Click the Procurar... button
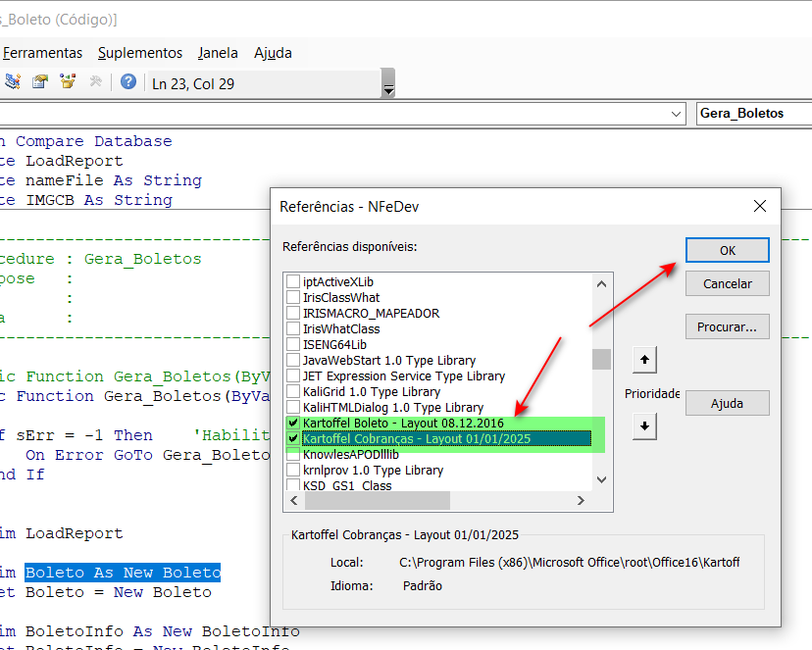The width and height of the screenshot is (812, 650). tap(727, 326)
